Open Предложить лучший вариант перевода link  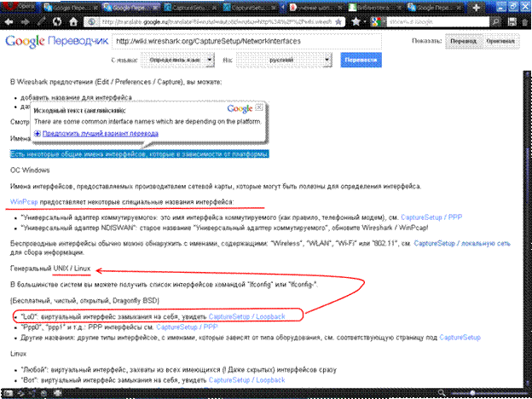[x=101, y=133]
